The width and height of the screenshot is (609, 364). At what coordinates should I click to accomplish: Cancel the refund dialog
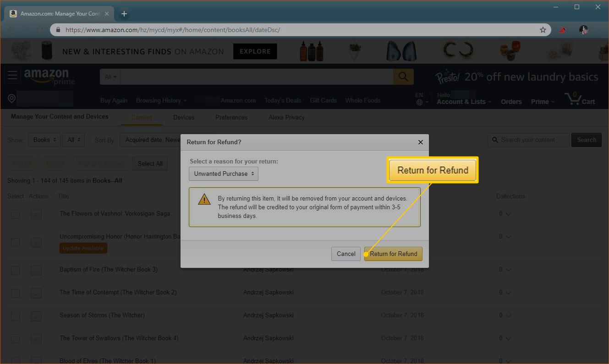coord(346,254)
